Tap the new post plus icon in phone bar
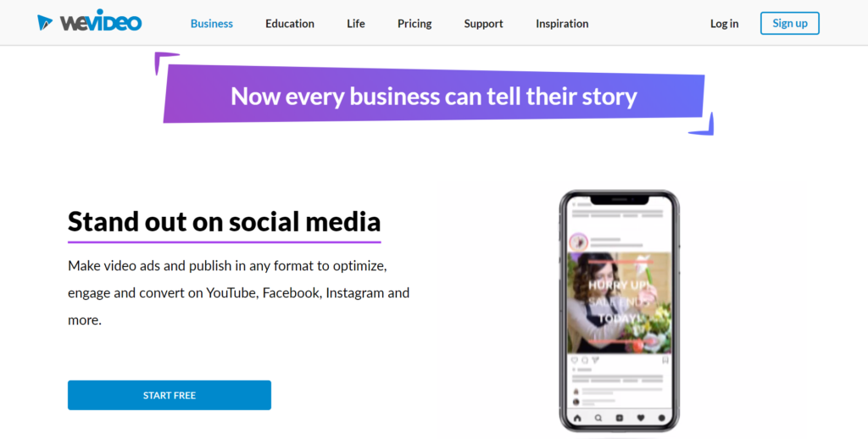Viewport: 868px width, 439px height. [x=620, y=418]
